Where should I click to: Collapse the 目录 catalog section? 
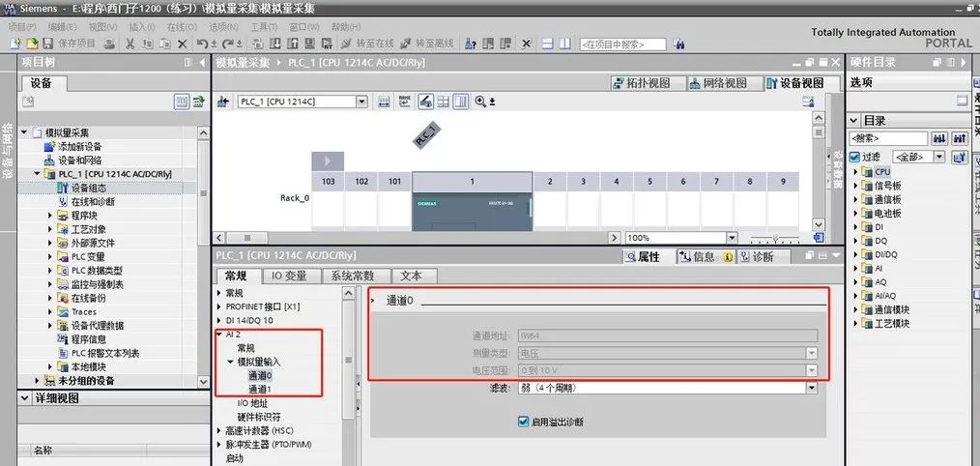[853, 120]
